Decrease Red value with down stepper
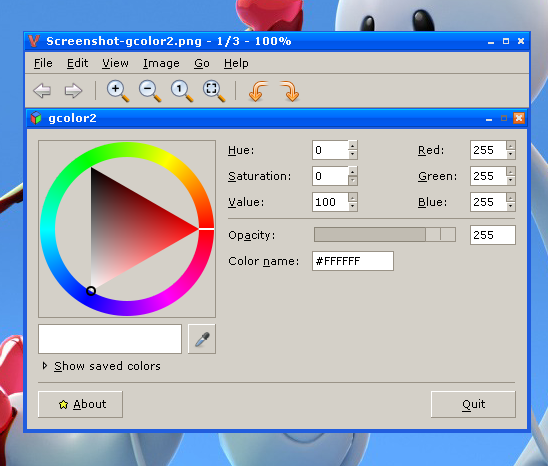548x466 pixels. point(511,154)
